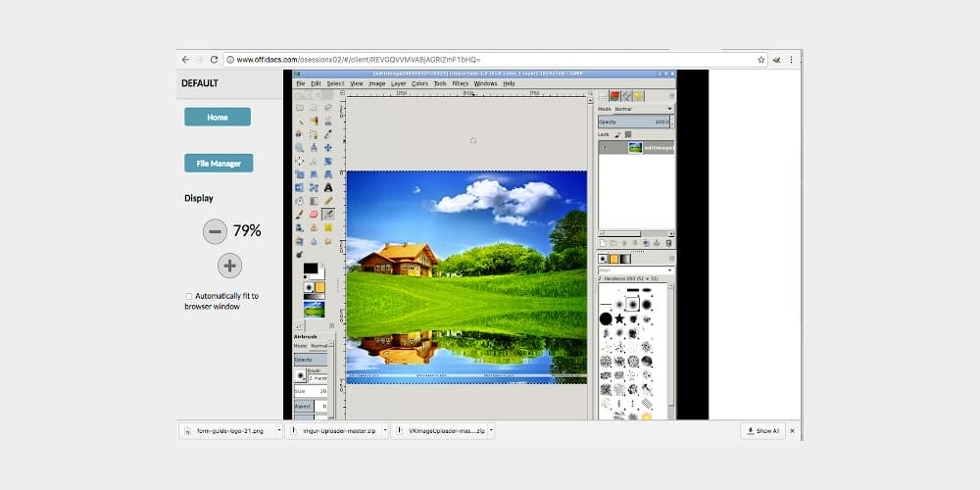Open the File menu in GIMP
This screenshot has height=490, width=980.
click(301, 83)
